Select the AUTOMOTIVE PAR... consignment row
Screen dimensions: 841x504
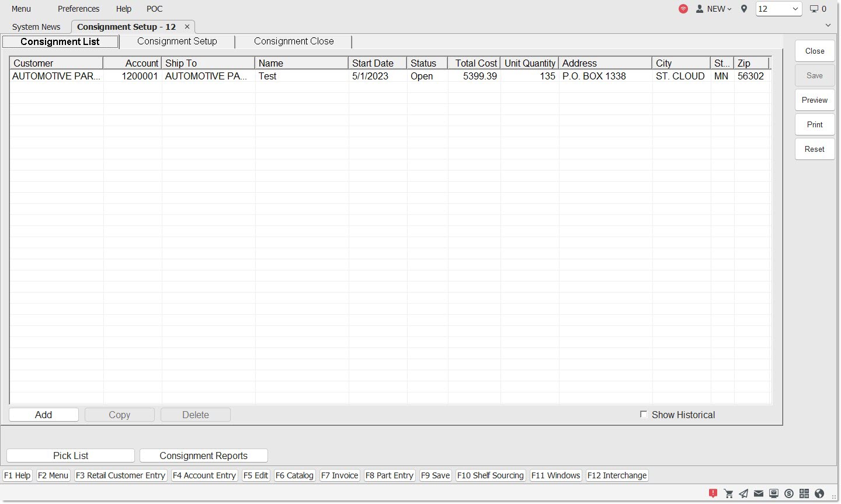(x=56, y=76)
